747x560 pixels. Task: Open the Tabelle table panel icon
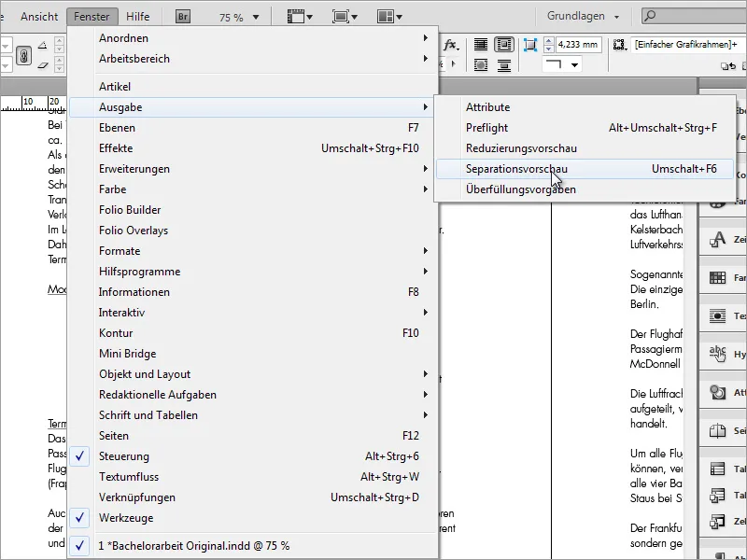(717, 469)
